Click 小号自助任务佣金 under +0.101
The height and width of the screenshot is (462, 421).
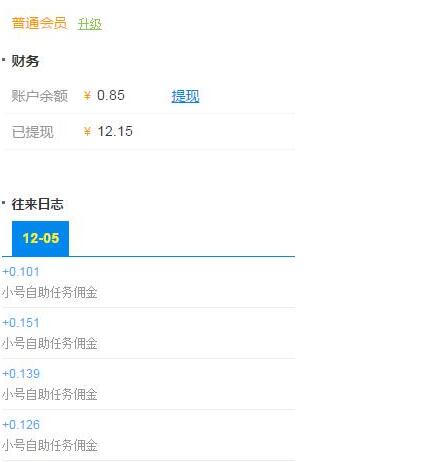[50, 293]
